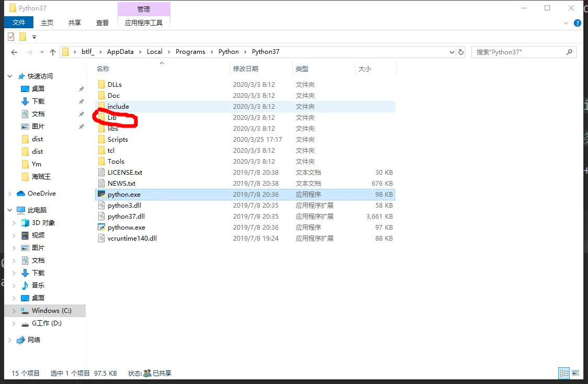This screenshot has height=384, width=588.
Task: Expand the Windows (C:) tree node
Action: 14,311
